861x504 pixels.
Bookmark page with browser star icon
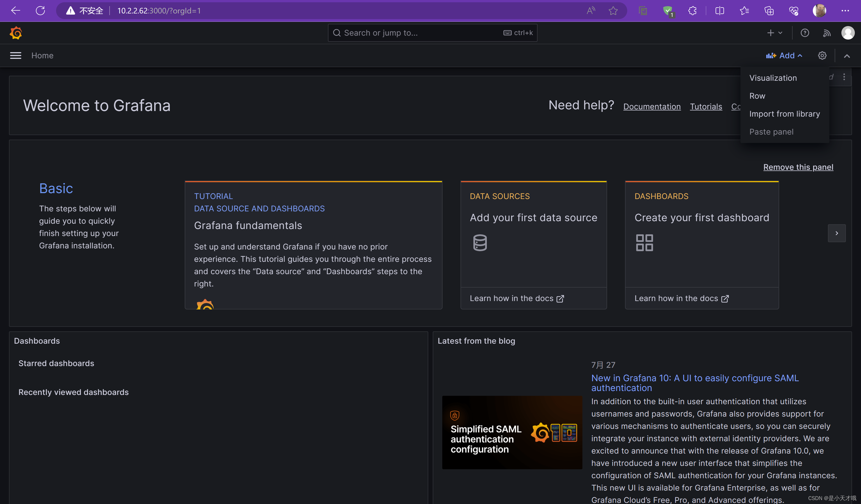[x=613, y=11]
